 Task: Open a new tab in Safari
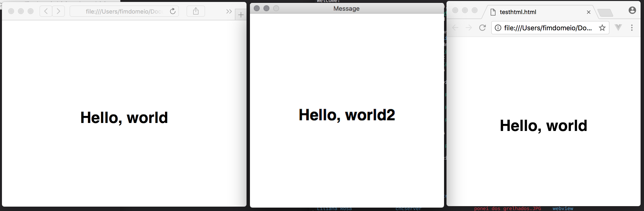pos(241,15)
